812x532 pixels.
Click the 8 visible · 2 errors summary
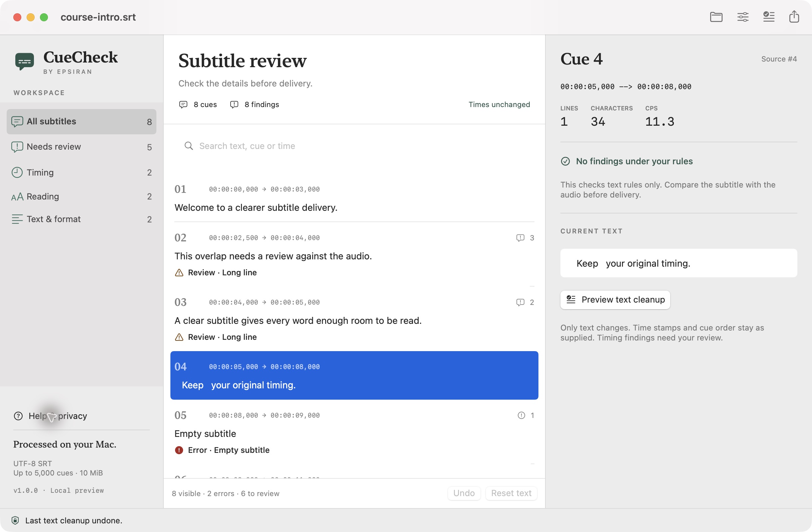click(x=226, y=493)
